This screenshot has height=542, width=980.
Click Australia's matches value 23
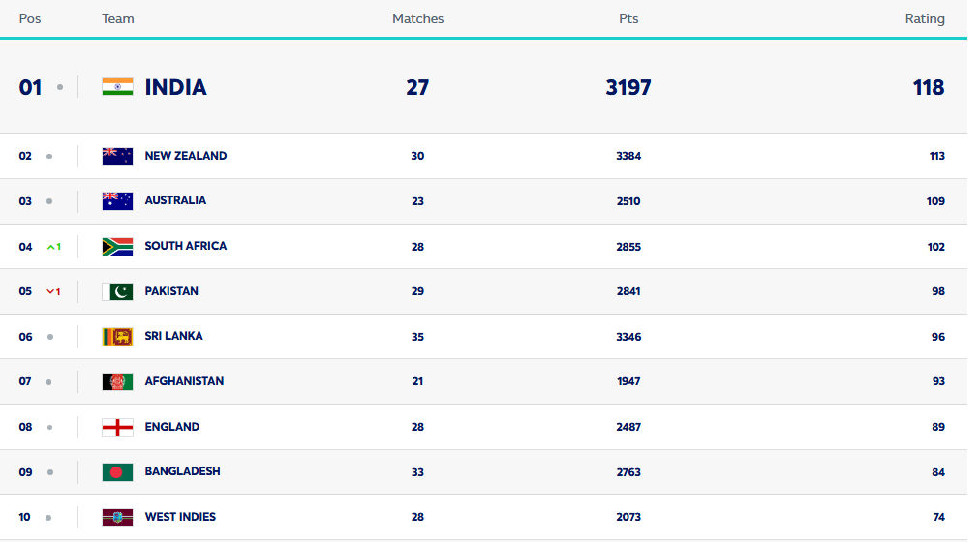coord(417,201)
